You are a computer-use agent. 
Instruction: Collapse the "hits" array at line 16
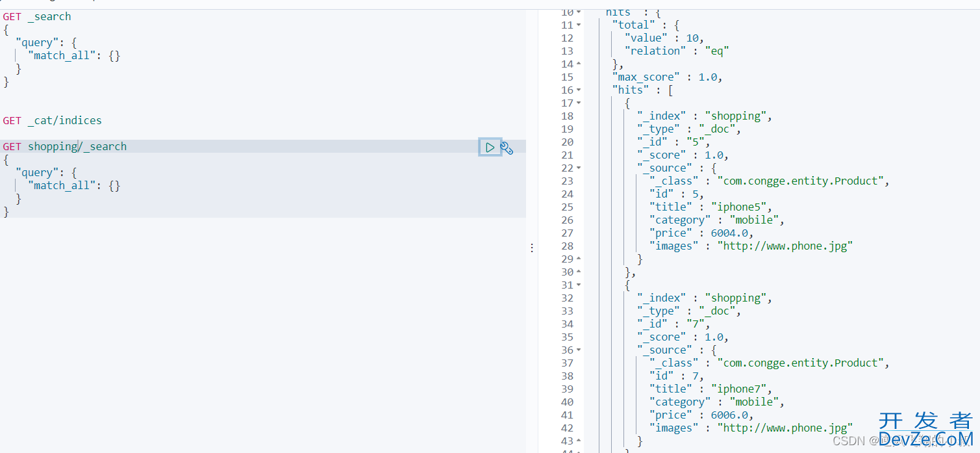(579, 90)
